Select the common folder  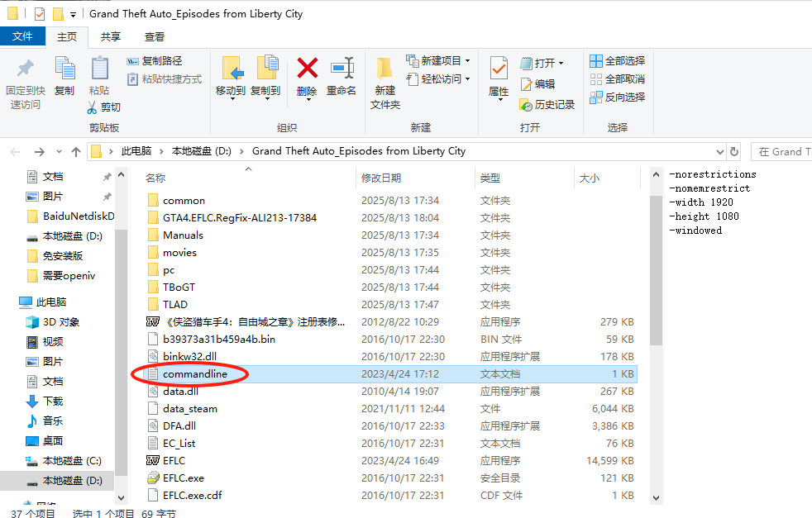click(184, 200)
